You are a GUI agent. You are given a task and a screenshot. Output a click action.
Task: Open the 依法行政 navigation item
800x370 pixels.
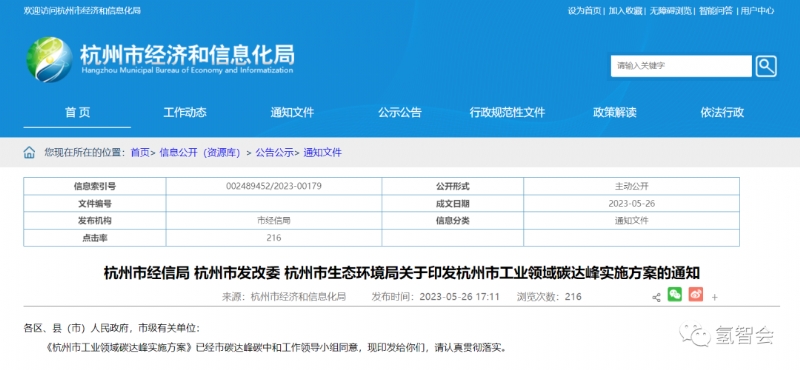click(x=722, y=112)
